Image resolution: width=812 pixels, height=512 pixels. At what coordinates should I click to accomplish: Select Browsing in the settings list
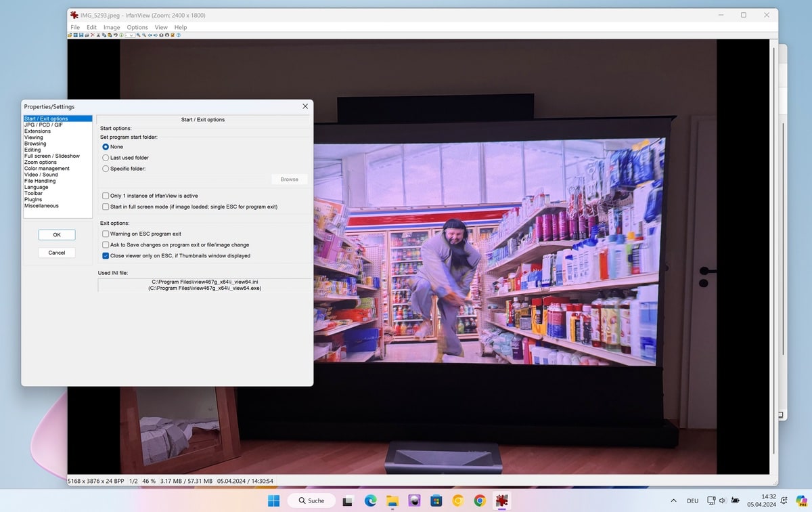click(58, 144)
